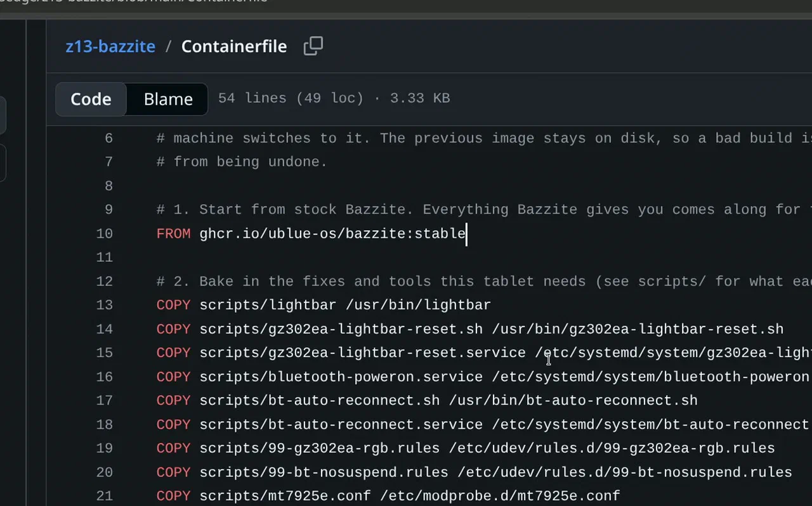This screenshot has width=812, height=506.
Task: Click the gz302ea-lightbar-reset.sh COPY line
Action: click(470, 329)
